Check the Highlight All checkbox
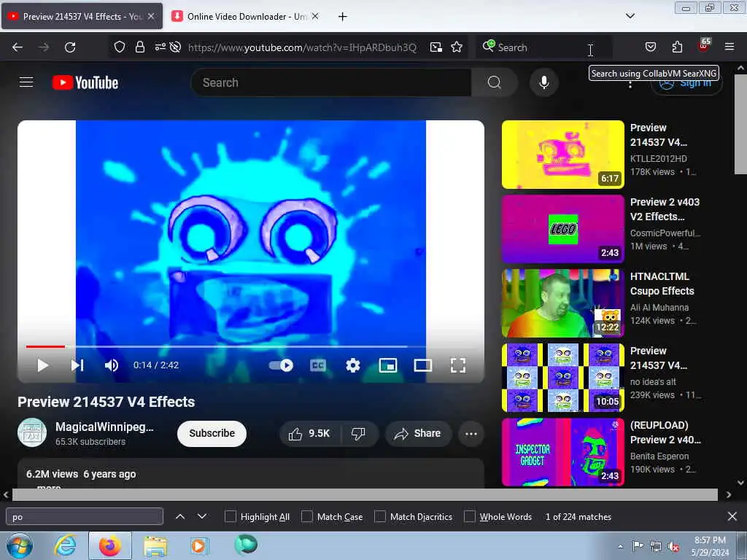 pyautogui.click(x=230, y=517)
